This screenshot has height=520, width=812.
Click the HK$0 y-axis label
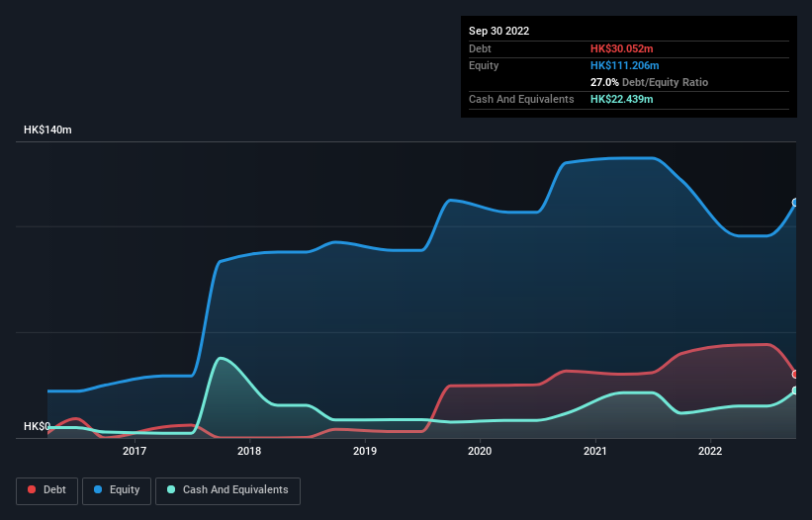(x=37, y=426)
